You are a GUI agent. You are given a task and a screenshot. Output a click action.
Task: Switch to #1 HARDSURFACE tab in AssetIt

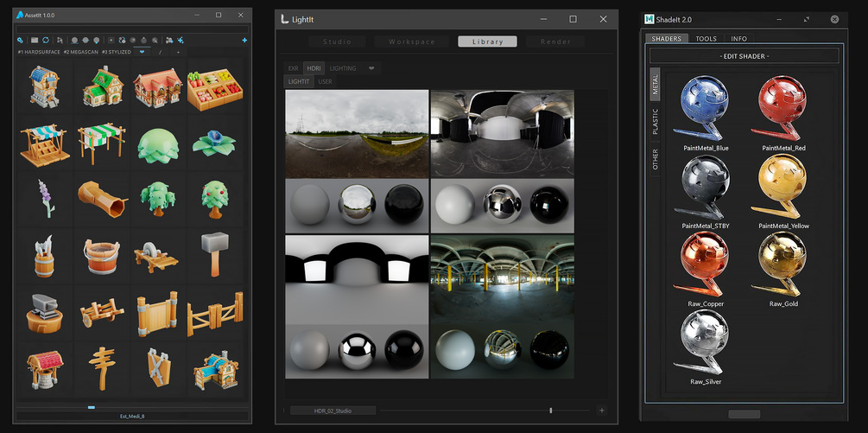click(39, 52)
